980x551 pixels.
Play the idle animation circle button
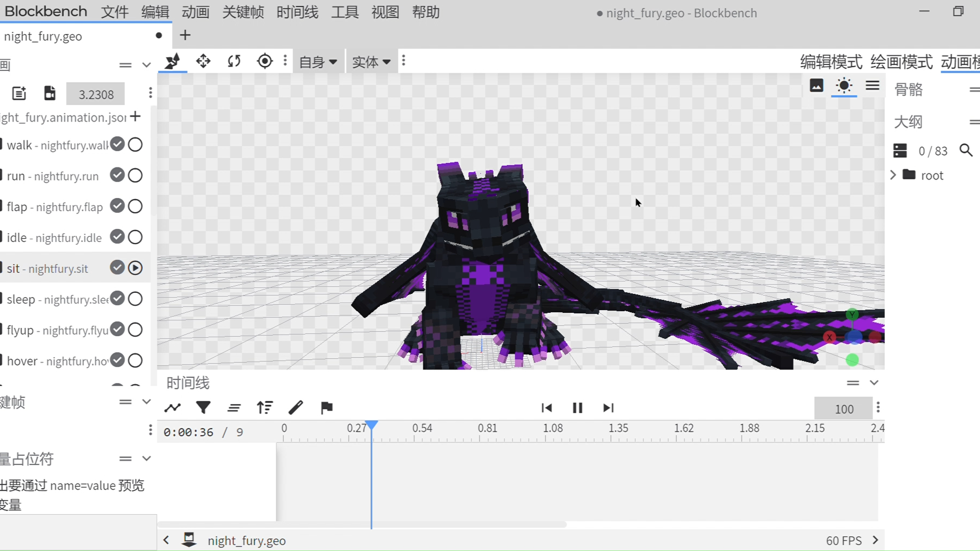point(136,237)
